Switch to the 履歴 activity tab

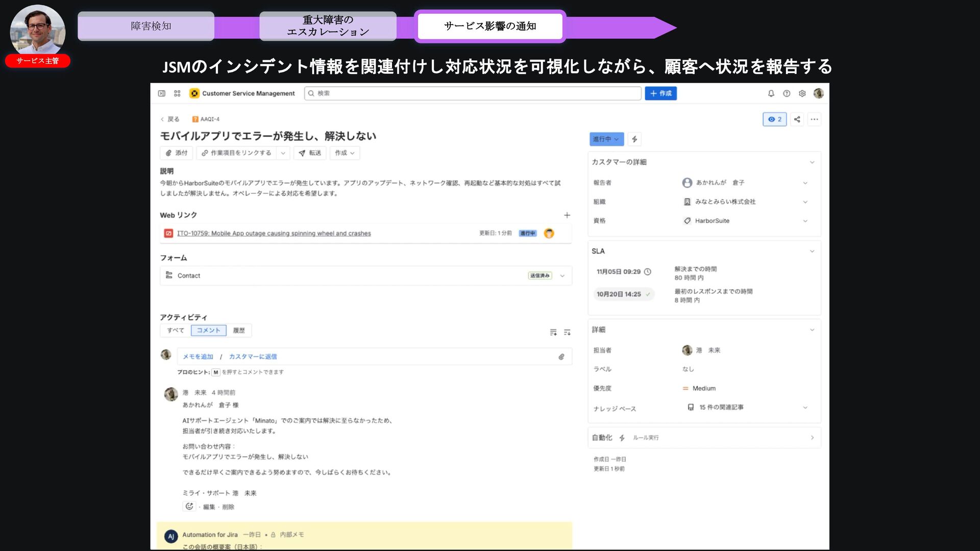coord(239,331)
